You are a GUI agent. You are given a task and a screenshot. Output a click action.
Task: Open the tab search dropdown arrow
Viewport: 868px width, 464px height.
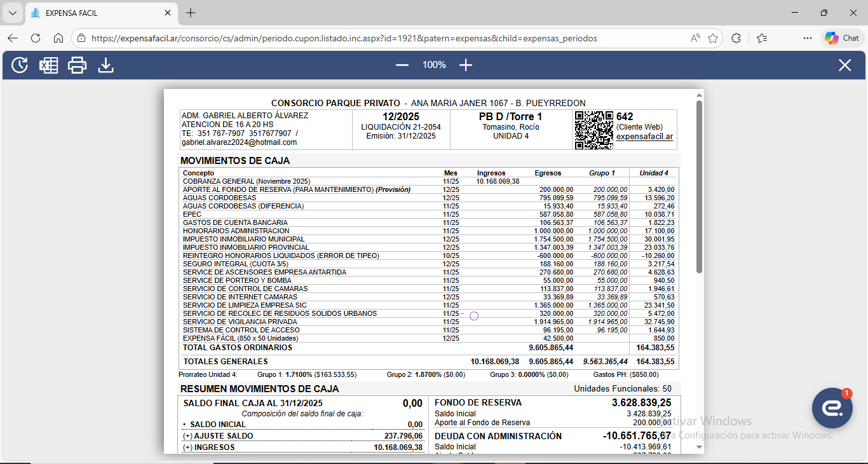[12, 13]
